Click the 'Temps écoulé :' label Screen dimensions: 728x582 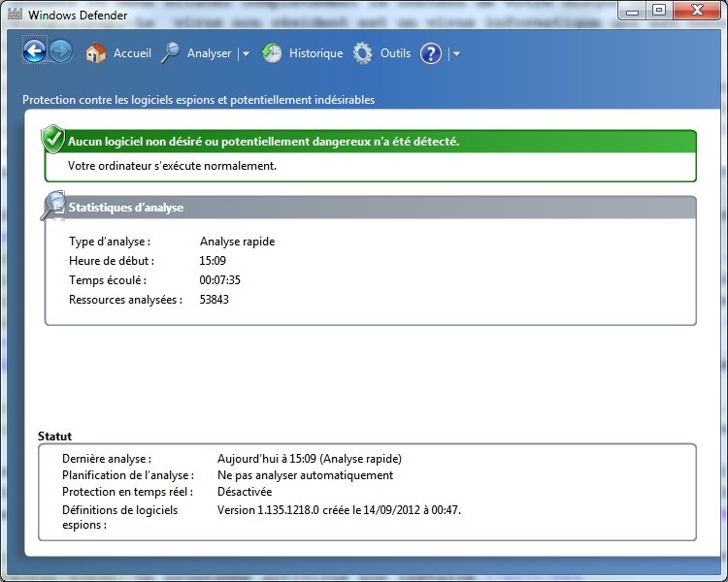coord(108,280)
